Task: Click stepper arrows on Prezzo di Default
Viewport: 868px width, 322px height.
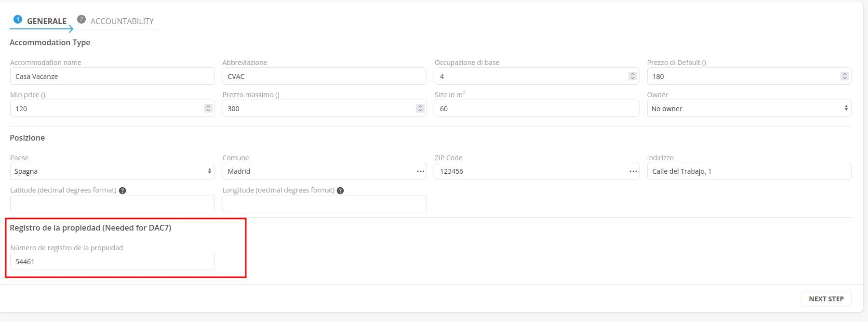Action: click(x=844, y=76)
